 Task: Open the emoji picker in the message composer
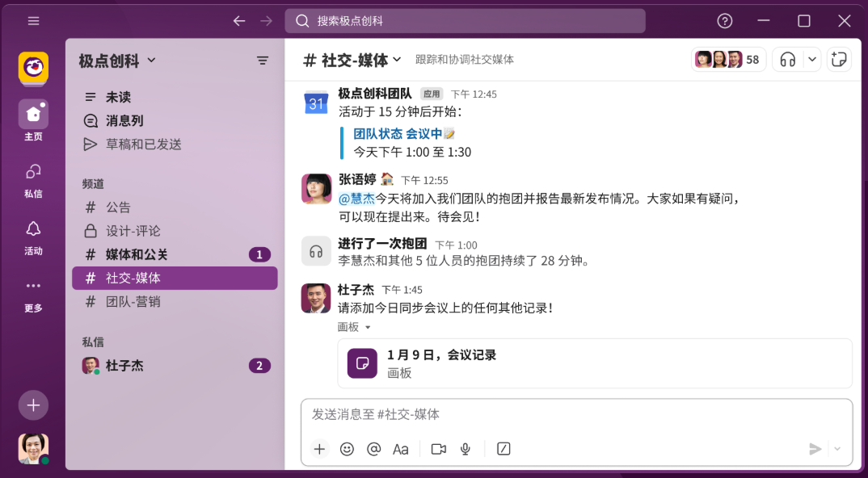coord(347,449)
